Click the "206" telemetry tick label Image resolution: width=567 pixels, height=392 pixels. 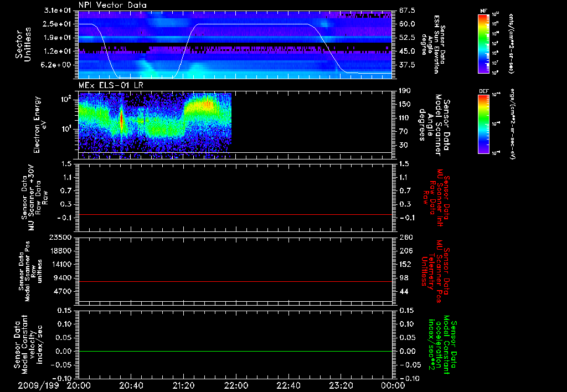tap(405, 251)
